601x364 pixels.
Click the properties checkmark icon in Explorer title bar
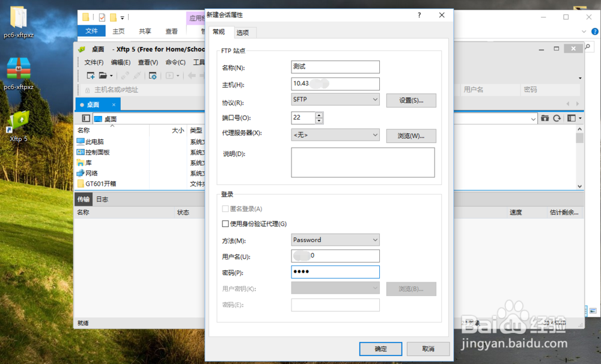[102, 17]
